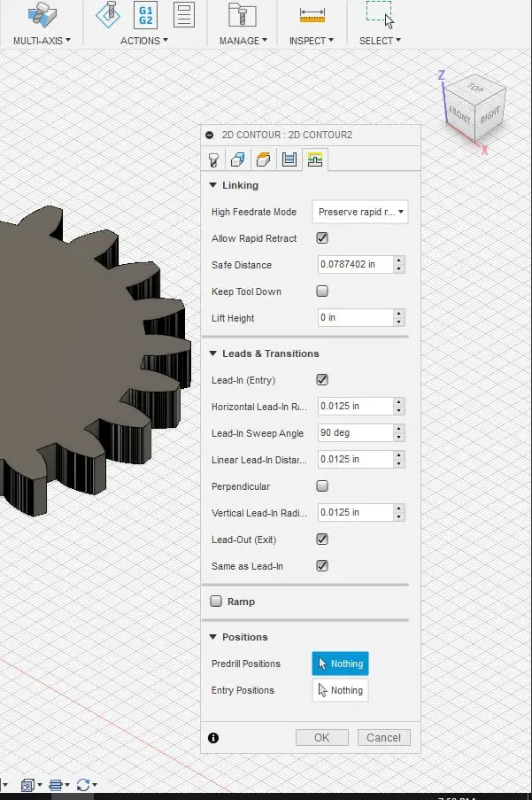Click Entry Positions Nothing selector

(x=341, y=690)
